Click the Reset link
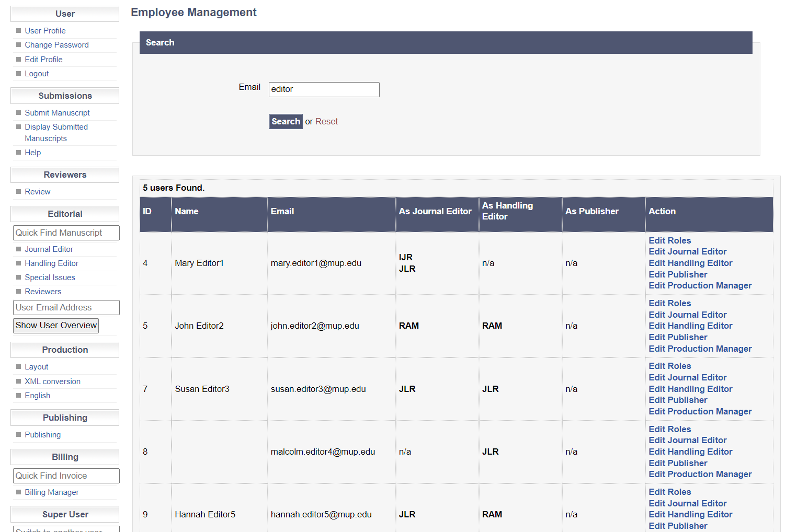The image size is (786, 532). 326,121
